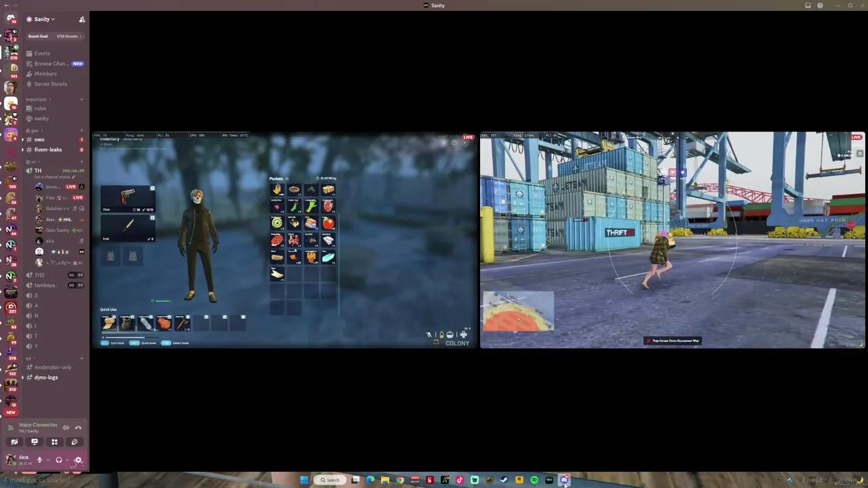The width and height of the screenshot is (868, 488).
Task: Open Steam from the taskbar
Action: tap(505, 480)
